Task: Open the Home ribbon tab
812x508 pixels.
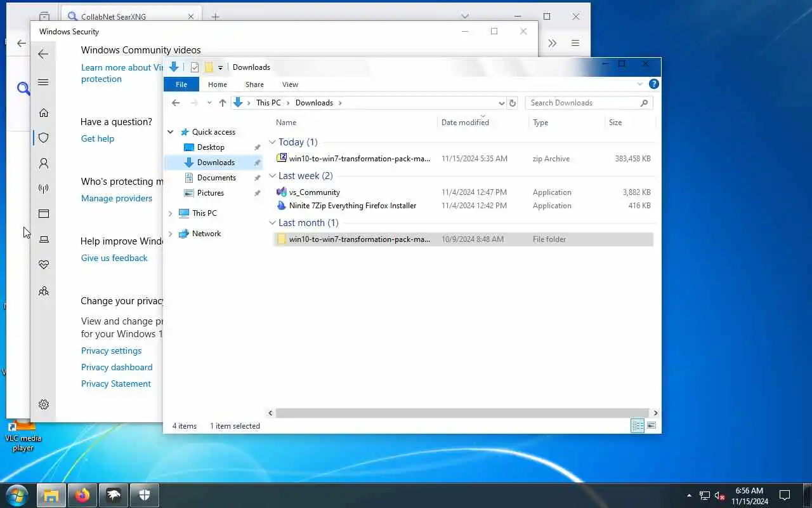Action: (218, 84)
